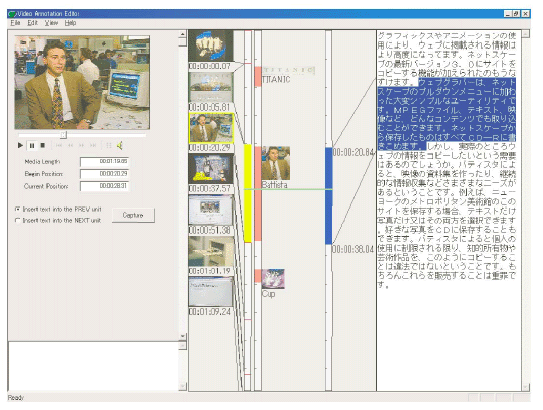The image size is (543, 410).
Task: Open the Help menu
Action: (70, 23)
